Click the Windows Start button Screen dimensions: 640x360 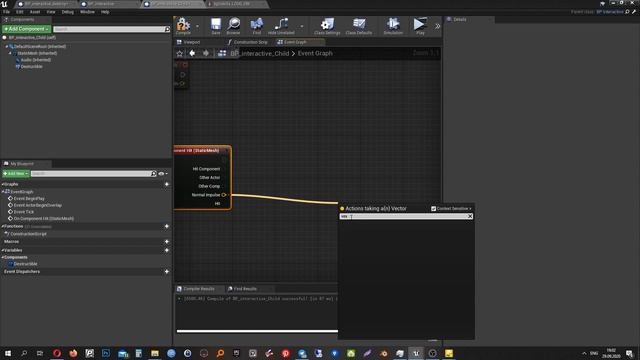click(x=7, y=353)
